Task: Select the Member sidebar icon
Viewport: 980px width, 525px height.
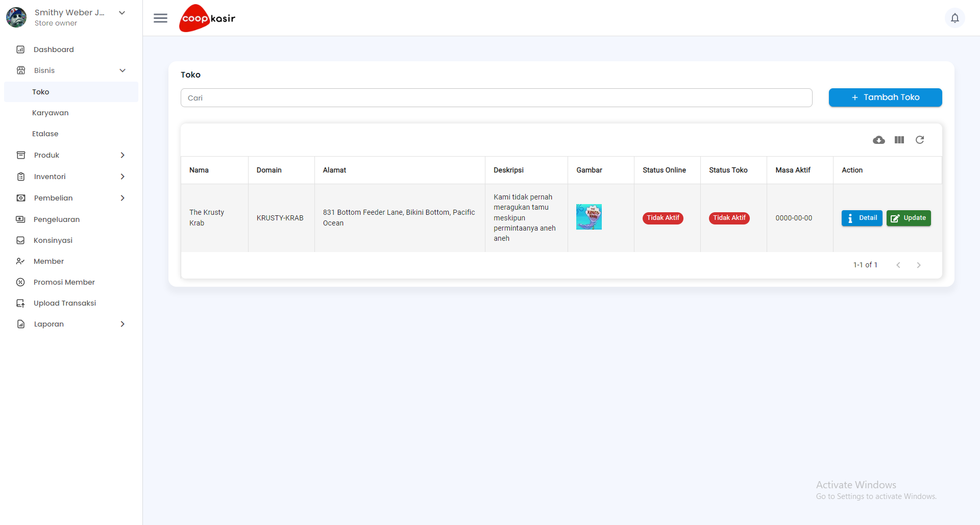Action: click(x=20, y=261)
